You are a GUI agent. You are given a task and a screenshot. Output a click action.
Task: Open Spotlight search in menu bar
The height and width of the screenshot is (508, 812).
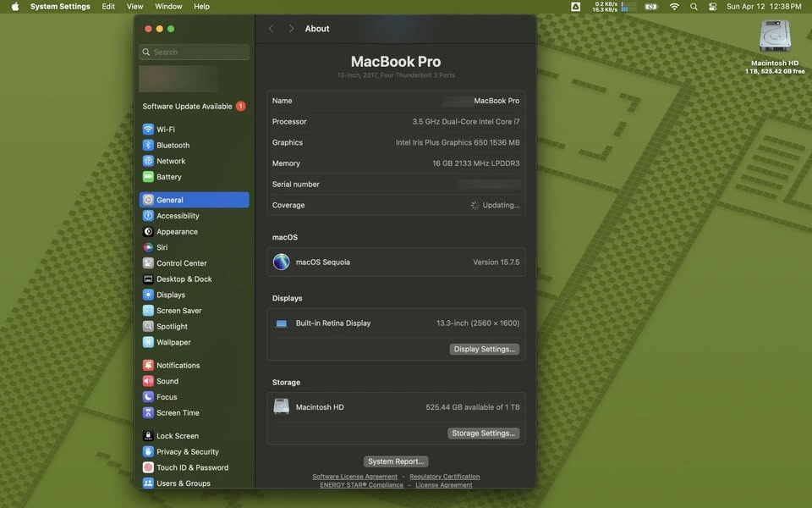[694, 7]
